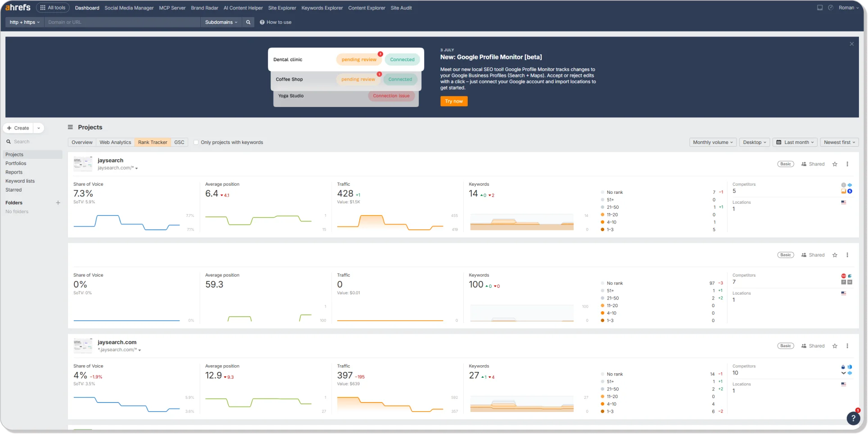Click Shared toggle on the jaysearch project
Image resolution: width=868 pixels, height=434 pixels.
(813, 164)
